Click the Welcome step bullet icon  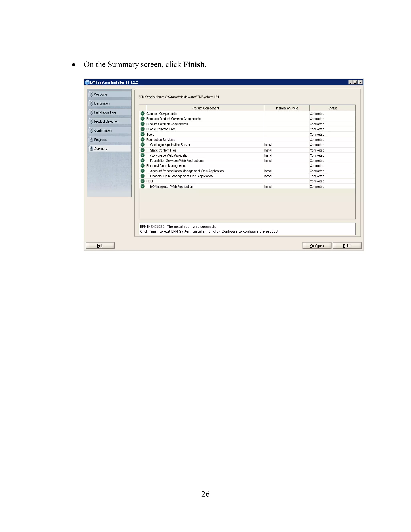(91, 94)
